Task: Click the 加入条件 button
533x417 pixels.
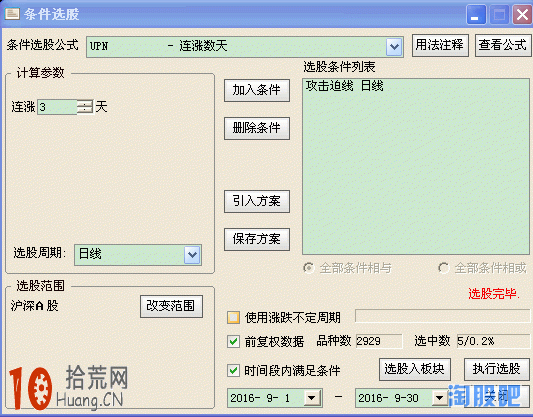Action: pyautogui.click(x=257, y=90)
